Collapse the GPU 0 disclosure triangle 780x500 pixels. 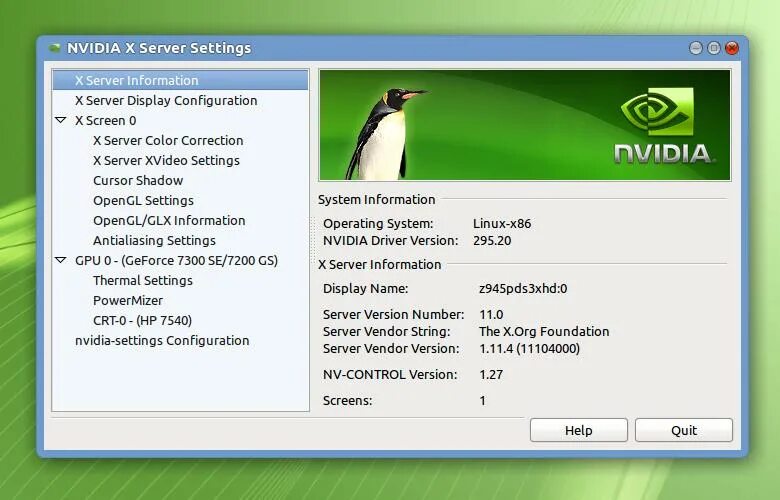pyautogui.click(x=61, y=260)
